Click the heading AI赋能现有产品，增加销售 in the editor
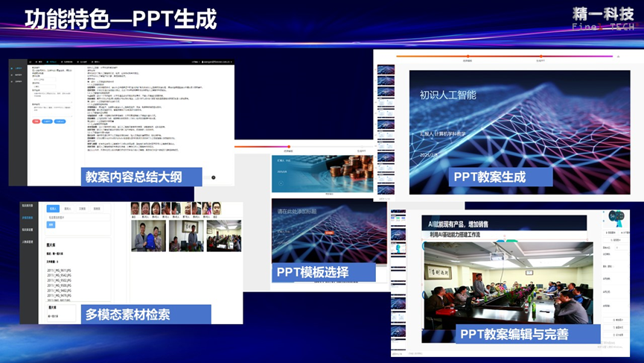644x363 pixels. 458,224
